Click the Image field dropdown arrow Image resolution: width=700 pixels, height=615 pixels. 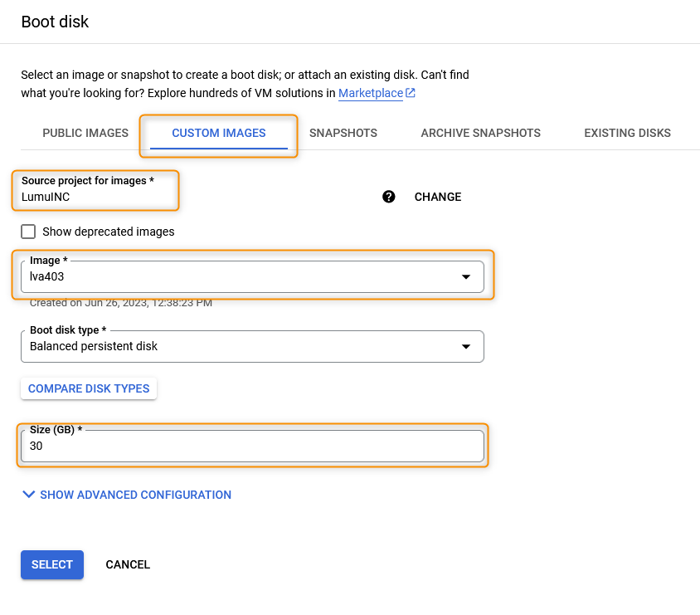[x=466, y=277]
